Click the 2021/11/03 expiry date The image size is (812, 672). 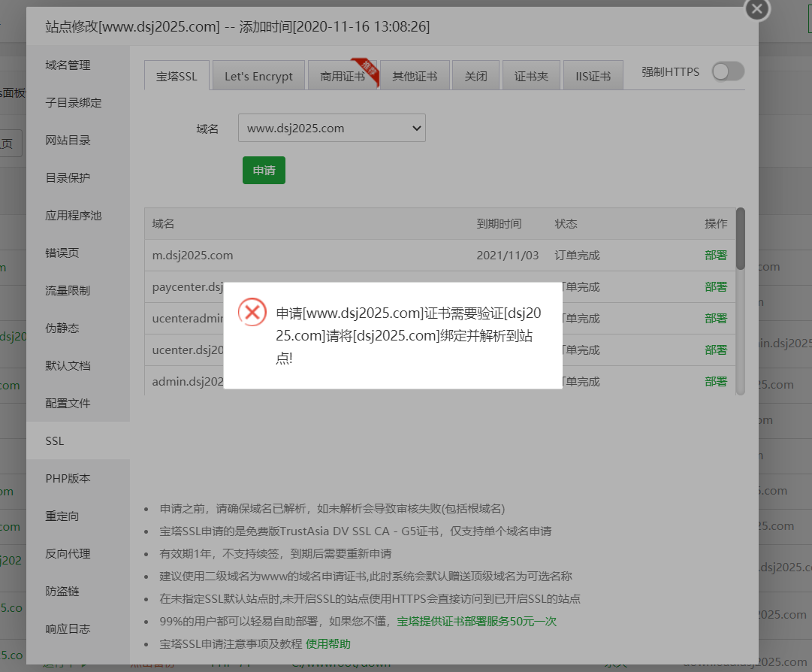pos(508,255)
